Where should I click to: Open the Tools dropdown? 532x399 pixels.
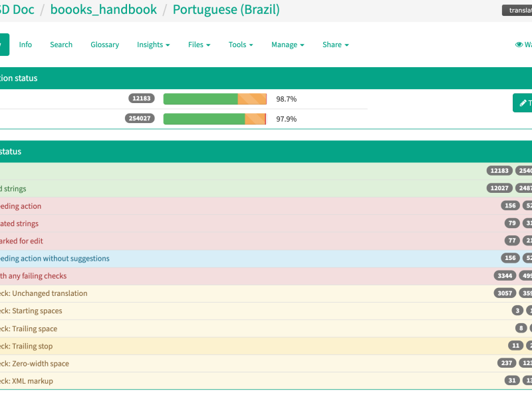(x=241, y=45)
